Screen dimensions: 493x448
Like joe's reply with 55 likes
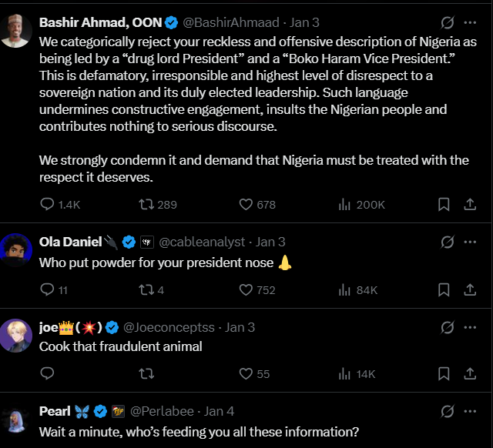[x=246, y=373]
